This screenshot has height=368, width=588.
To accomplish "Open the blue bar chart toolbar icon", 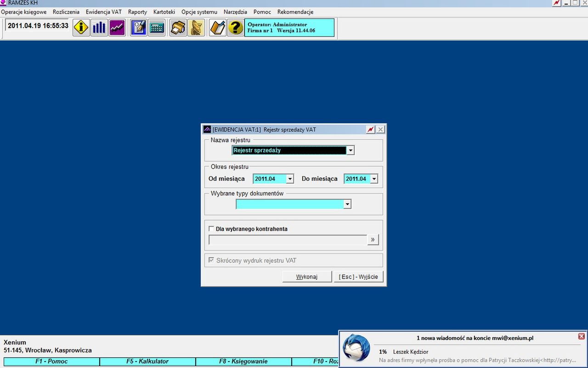I will pos(99,28).
